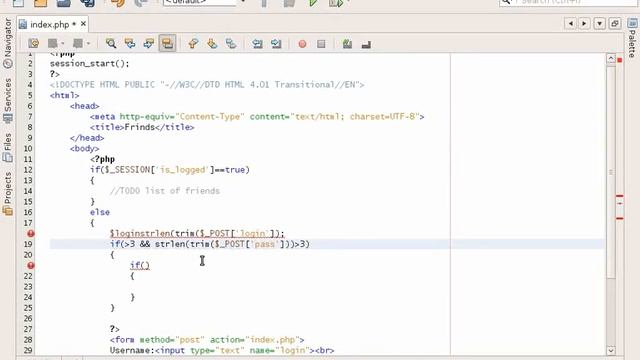Click the Redo toolbar icon
The image size is (640, 360).
tap(141, 3)
